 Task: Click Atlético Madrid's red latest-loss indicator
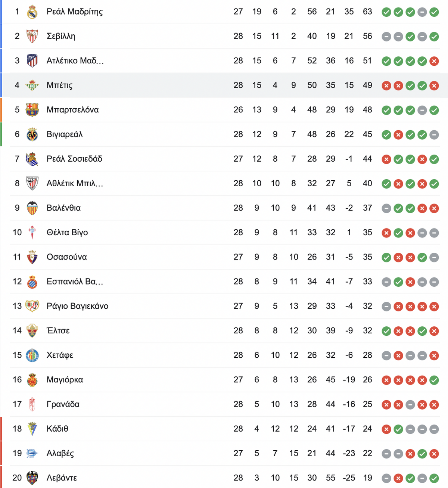(434, 61)
